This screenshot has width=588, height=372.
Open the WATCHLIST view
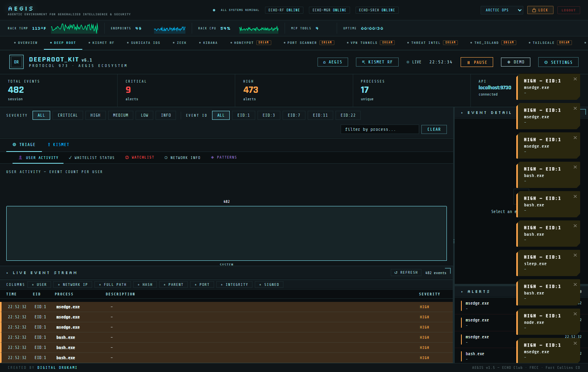coord(140,157)
